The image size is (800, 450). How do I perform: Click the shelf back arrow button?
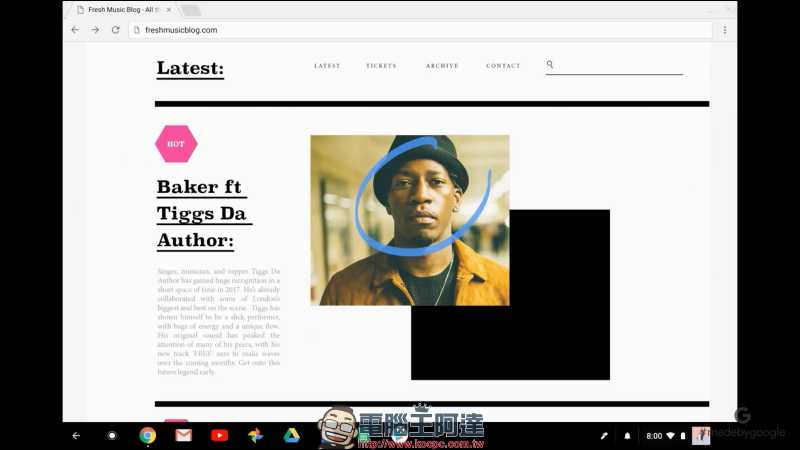pyautogui.click(x=76, y=436)
